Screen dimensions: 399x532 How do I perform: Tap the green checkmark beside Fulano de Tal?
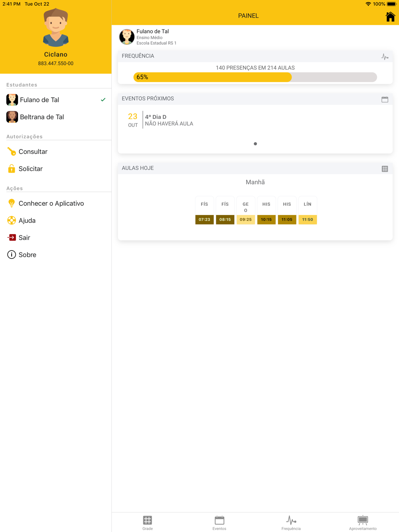pyautogui.click(x=103, y=100)
